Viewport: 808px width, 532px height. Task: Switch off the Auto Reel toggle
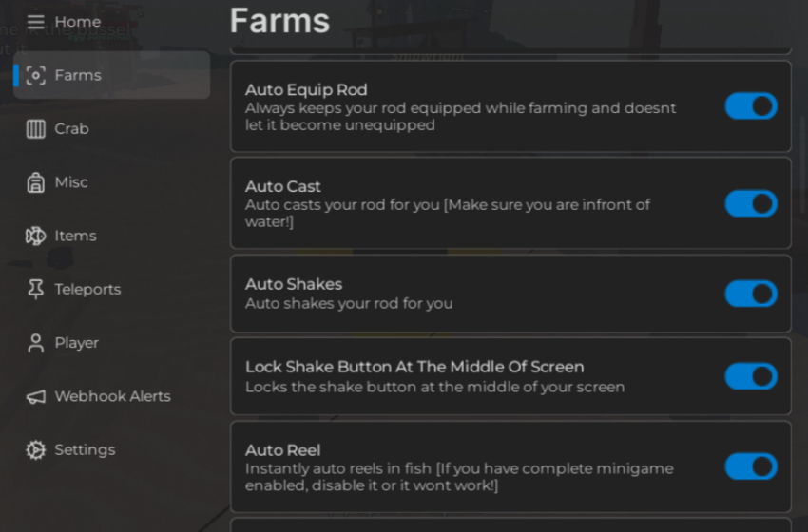(751, 466)
